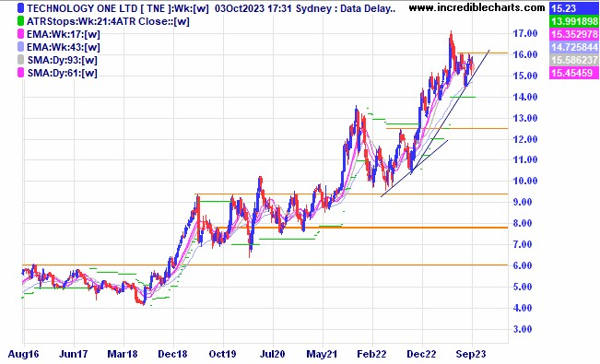Click the magenta EMA:Wk:17 legend swatch
This screenshot has height=364, width=600.
20,34
